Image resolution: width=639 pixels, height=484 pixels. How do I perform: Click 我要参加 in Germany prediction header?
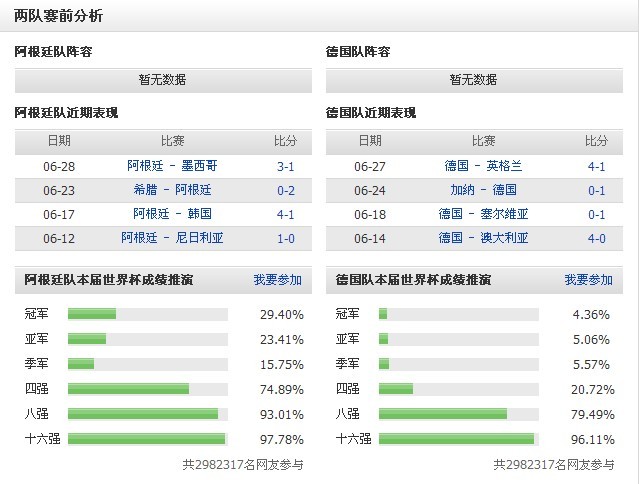pos(588,280)
